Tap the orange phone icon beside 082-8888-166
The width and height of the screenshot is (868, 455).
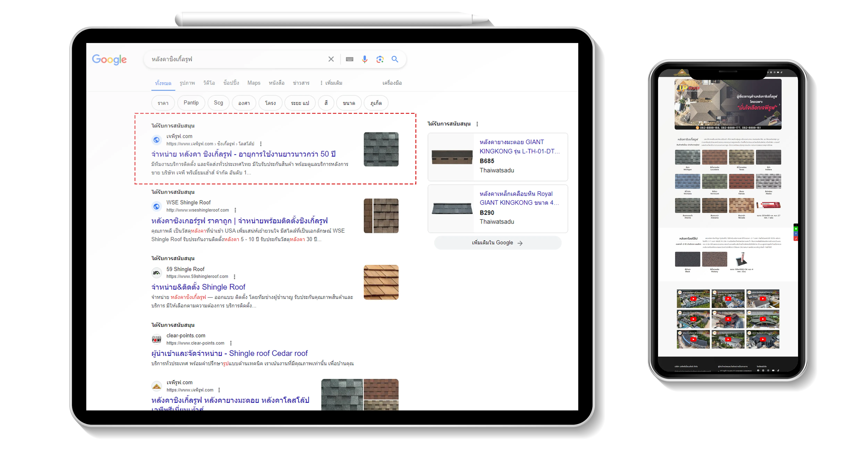point(698,128)
